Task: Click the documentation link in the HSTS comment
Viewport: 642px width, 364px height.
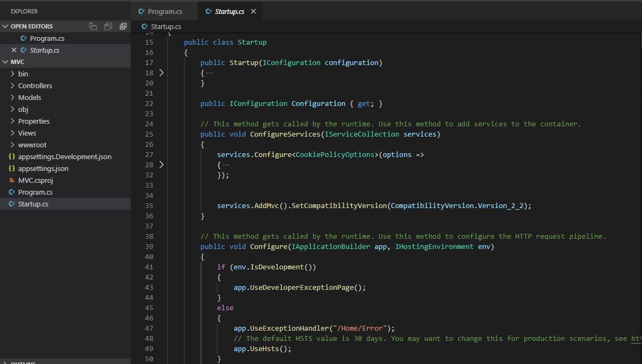Action: point(637,338)
